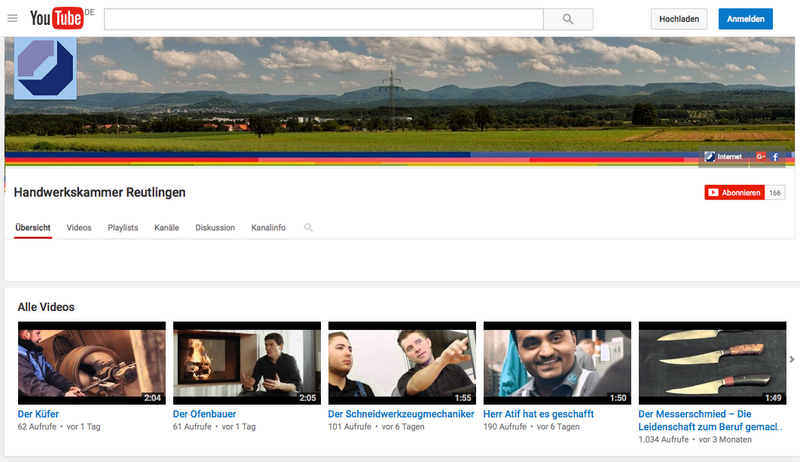
Task: Click the channel search magnifier icon
Action: coord(308,228)
